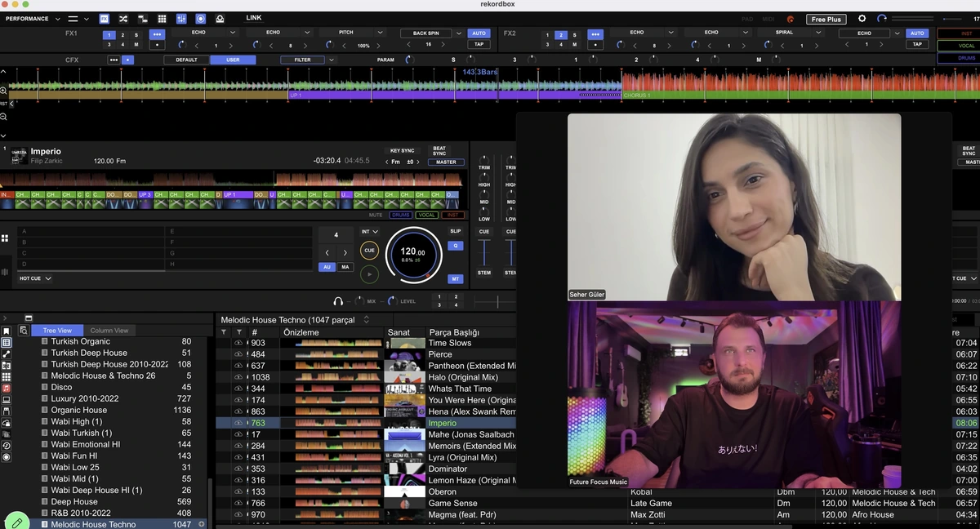
Task: Select the Mahe (Jonas Saalbach) track row
Action: click(366, 434)
